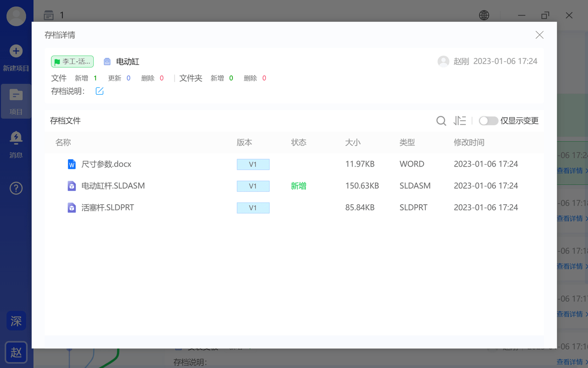Click size cell 150.63KB
Screen dimensions: 588x368
pos(362,186)
